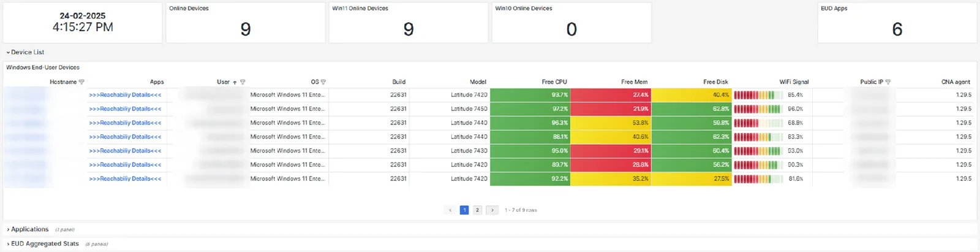Screen dimensions: 980x252
Task: Open Reachability Details for the Latitude 7450 row
Action: [125, 109]
